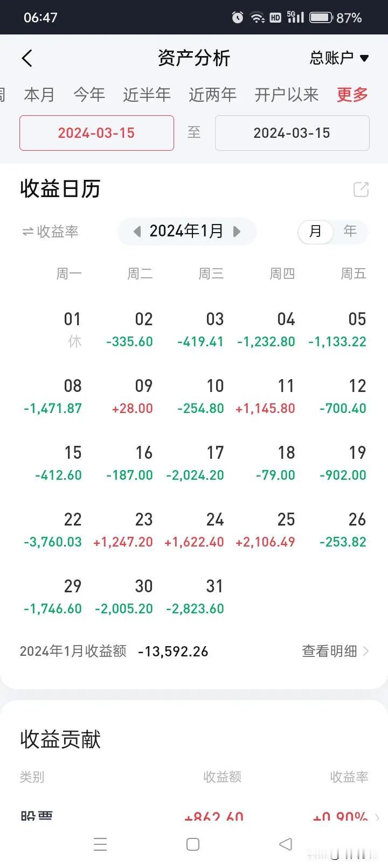
Task: Select the 今年 tab
Action: (x=89, y=95)
